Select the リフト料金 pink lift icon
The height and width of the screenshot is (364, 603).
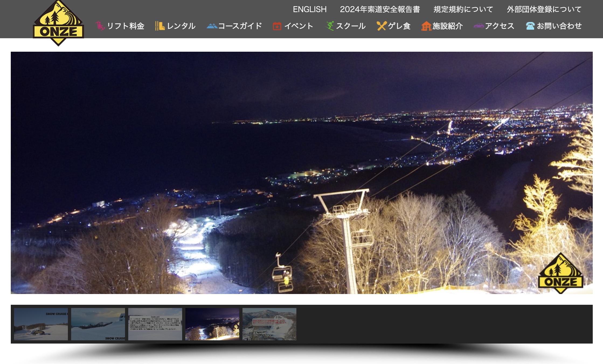click(100, 26)
